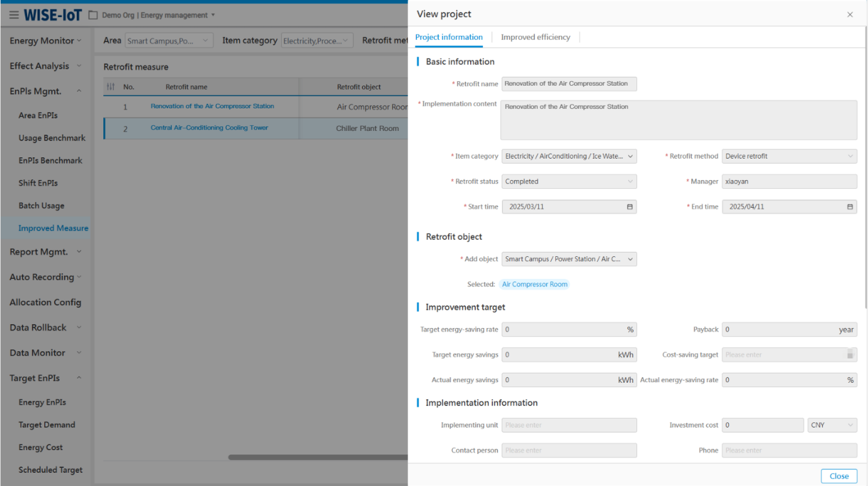Open Central Air-Conditioning Cooling Tower link
The width and height of the screenshot is (868, 486).
point(209,128)
